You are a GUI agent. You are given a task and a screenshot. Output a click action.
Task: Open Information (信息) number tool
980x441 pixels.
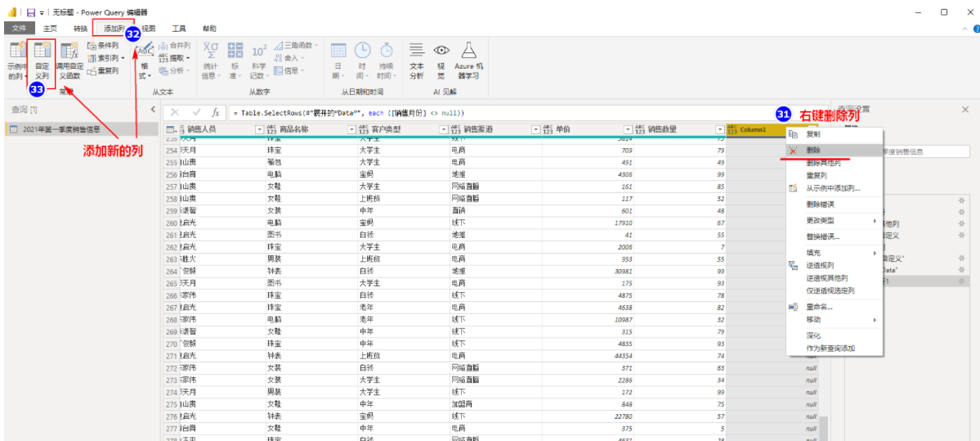[291, 70]
